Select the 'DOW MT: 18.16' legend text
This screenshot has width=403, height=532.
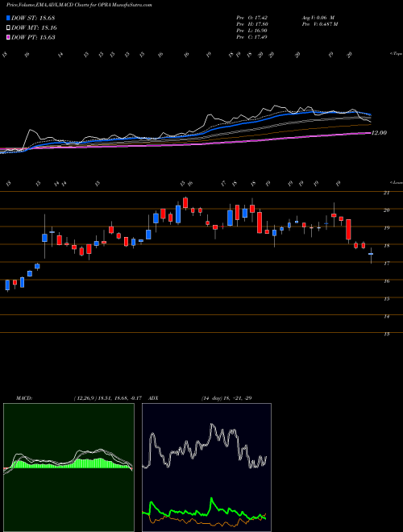click(34, 28)
